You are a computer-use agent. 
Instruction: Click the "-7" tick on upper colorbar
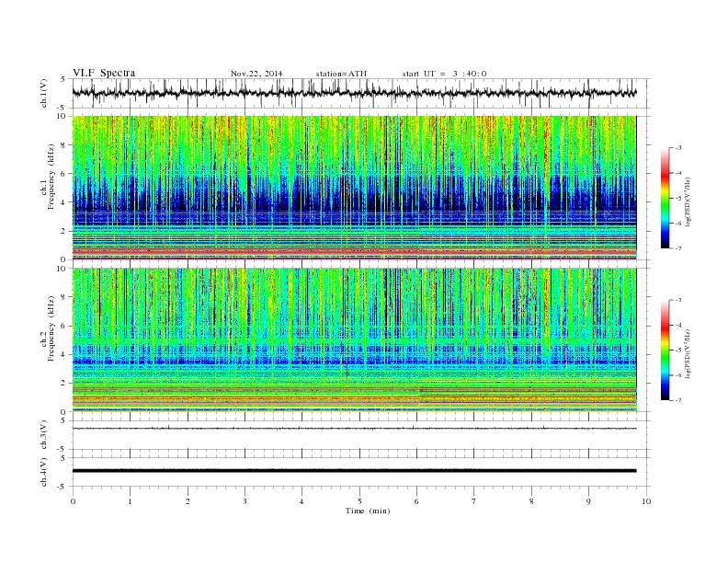tap(677, 248)
